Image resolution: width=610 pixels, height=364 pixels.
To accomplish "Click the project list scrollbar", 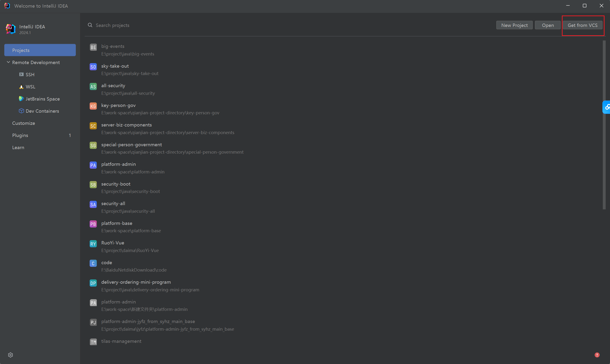I will (x=604, y=125).
